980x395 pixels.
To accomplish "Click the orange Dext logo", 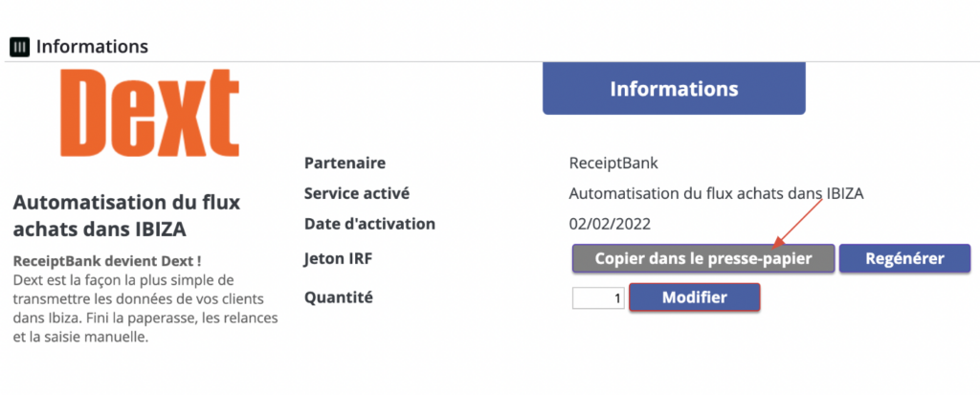I will (150, 113).
